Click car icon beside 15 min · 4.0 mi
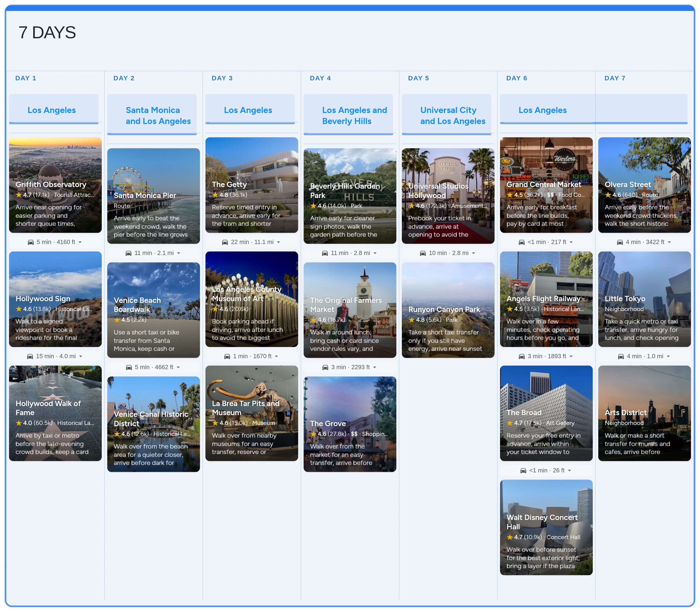The width and height of the screenshot is (700, 612). [30, 356]
